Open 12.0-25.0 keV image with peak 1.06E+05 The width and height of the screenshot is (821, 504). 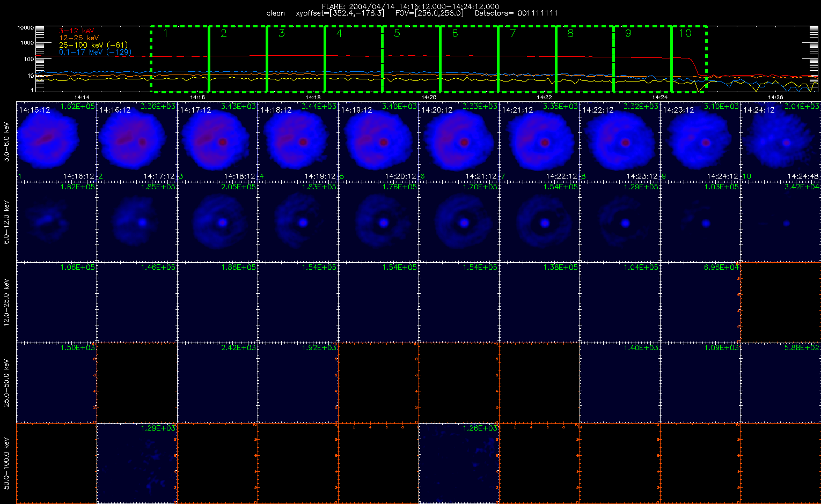click(56, 302)
